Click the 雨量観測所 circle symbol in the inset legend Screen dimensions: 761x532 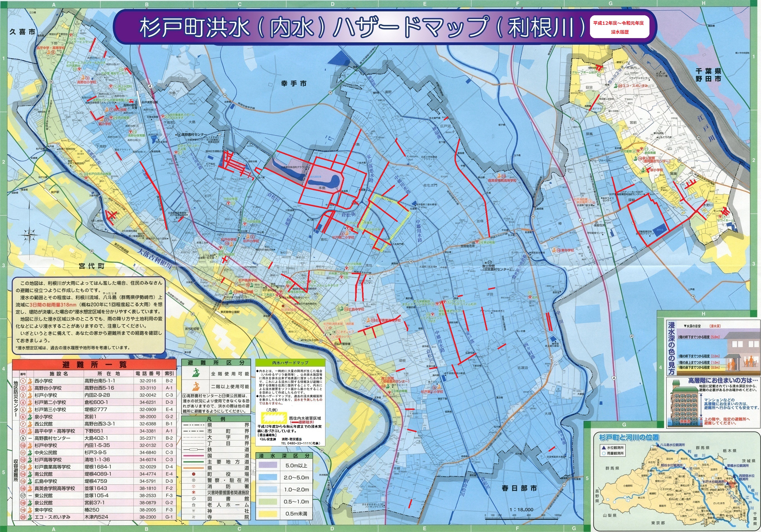tap(603, 453)
